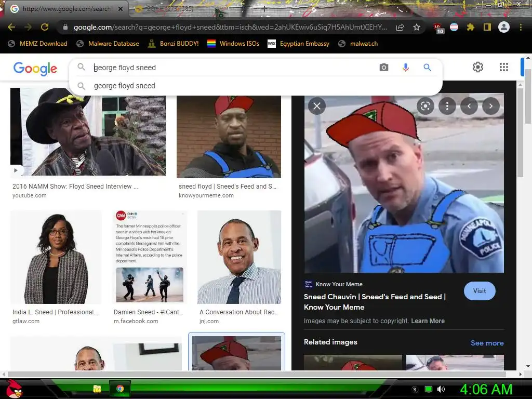The height and width of the screenshot is (399, 532).
Task: Expand hidden system tray icons arrow
Action: 415,389
